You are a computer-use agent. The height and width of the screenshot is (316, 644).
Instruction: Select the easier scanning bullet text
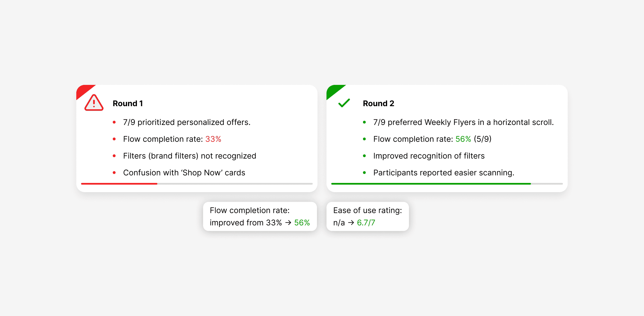[x=443, y=173]
